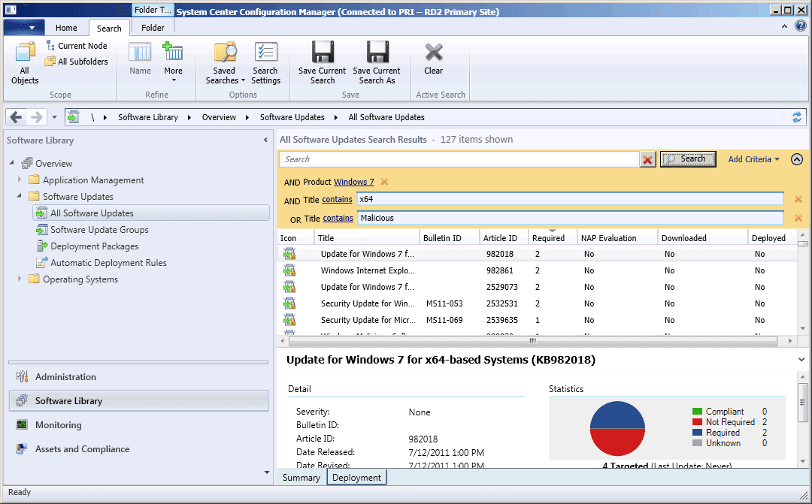This screenshot has width=812, height=504.
Task: Collapse the update details pane
Action: [x=801, y=360]
